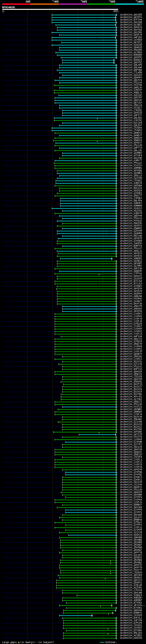Image resolution: width=146 pixels, height=644 pixels.
Task: Click hit label UniRef100_Q7PC64
Action: 131,623
